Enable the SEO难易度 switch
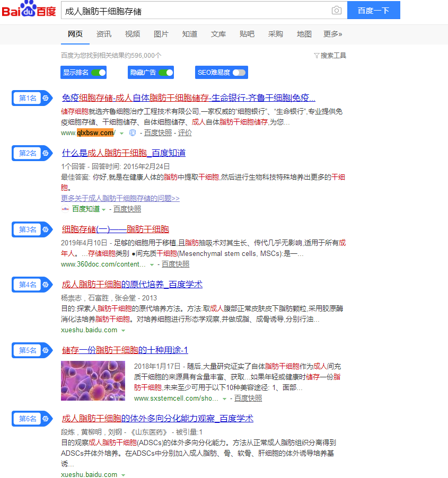Viewport: 448px width, 478px height. pos(239,73)
